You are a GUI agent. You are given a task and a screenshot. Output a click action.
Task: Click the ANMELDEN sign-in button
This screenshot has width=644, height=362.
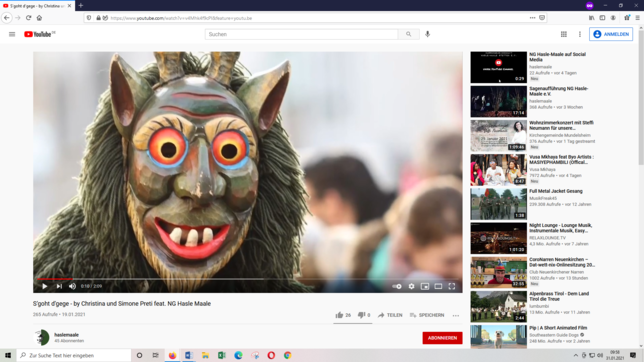point(611,34)
